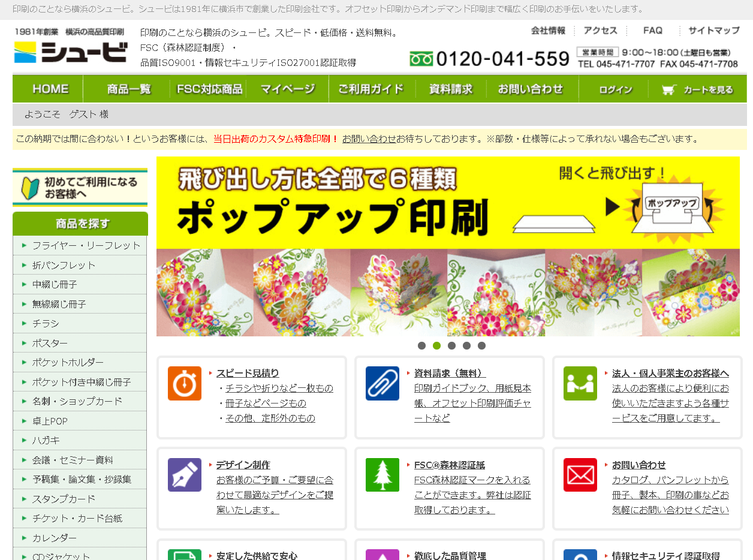Open the cart via カートを見る

tap(698, 89)
